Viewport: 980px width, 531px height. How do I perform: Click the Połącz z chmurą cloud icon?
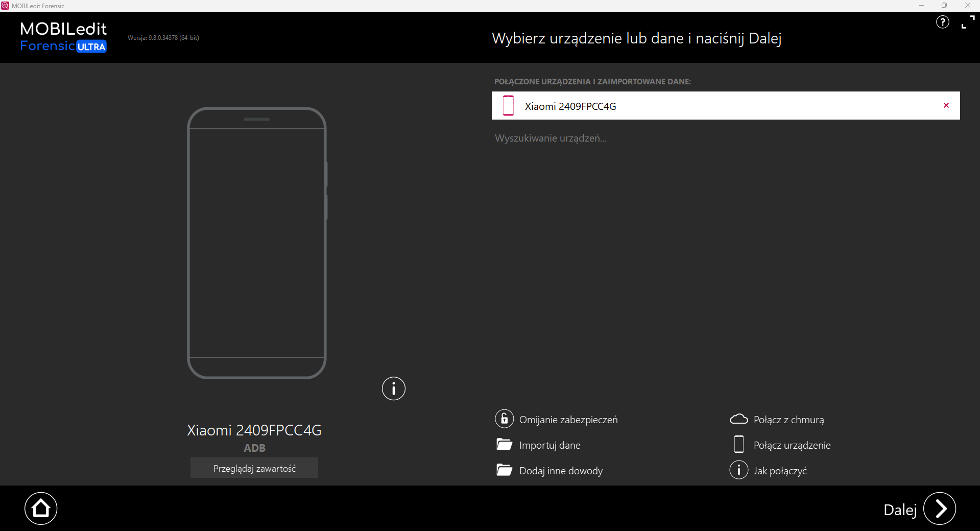738,419
